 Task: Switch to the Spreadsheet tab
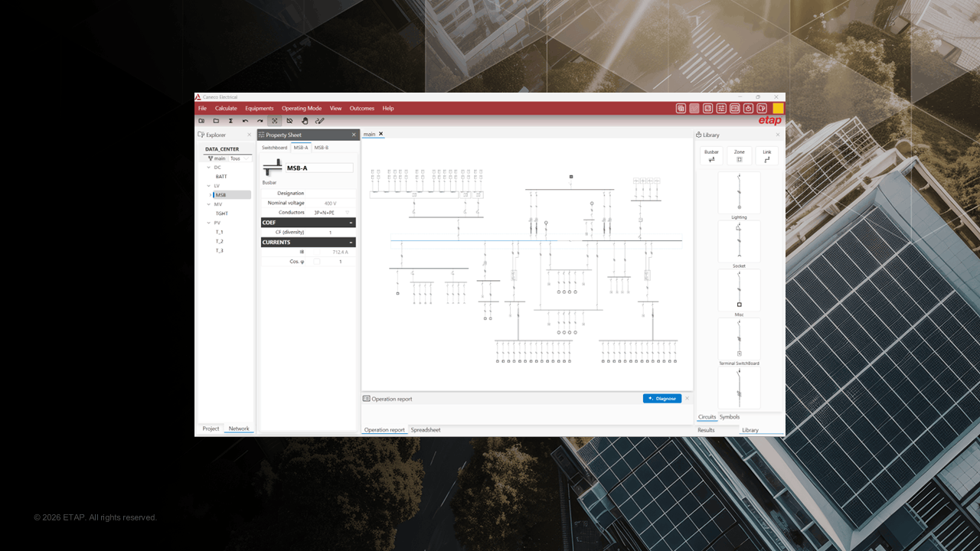(x=426, y=430)
